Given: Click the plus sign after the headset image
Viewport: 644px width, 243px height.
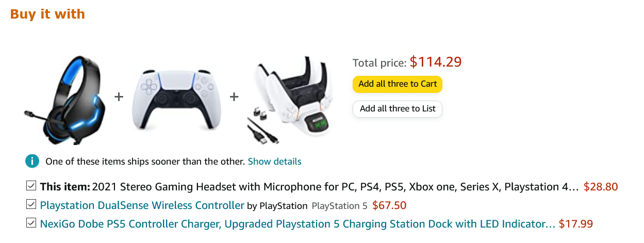Looking at the screenshot, I should click(119, 96).
